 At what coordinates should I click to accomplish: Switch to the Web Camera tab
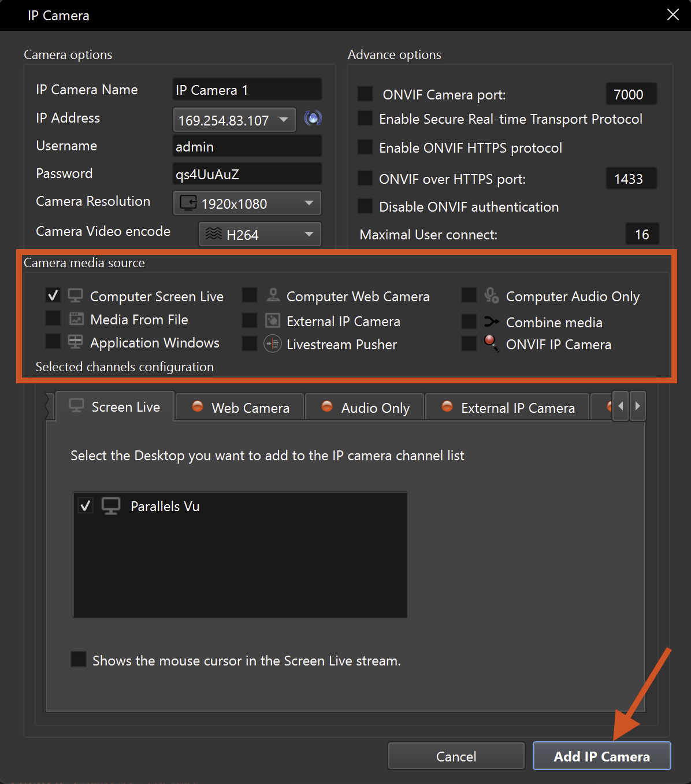pyautogui.click(x=240, y=408)
